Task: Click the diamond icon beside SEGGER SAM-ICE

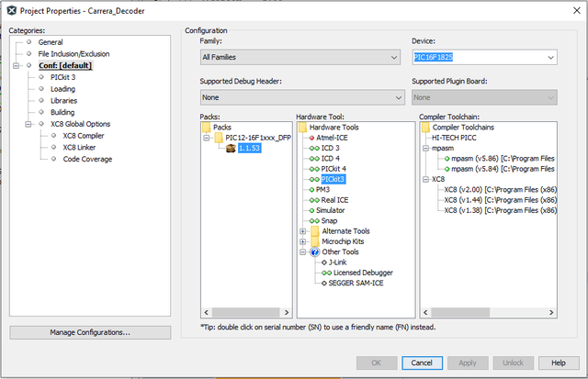Action: pos(324,284)
